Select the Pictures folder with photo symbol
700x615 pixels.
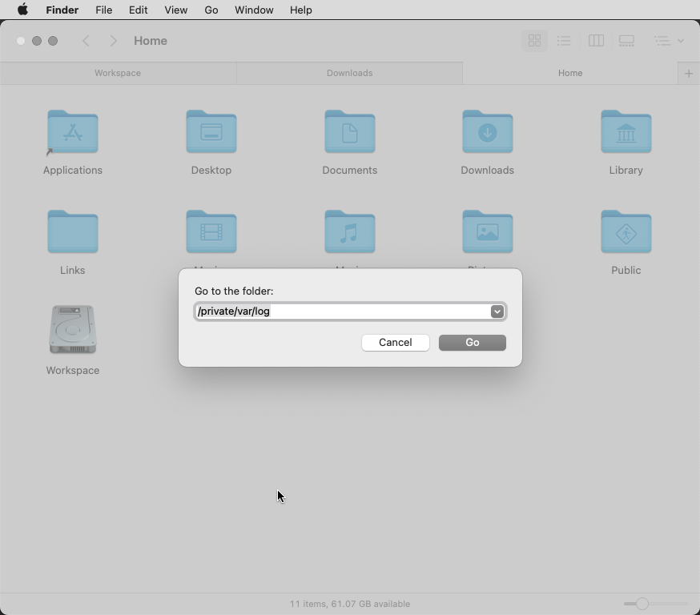click(488, 231)
